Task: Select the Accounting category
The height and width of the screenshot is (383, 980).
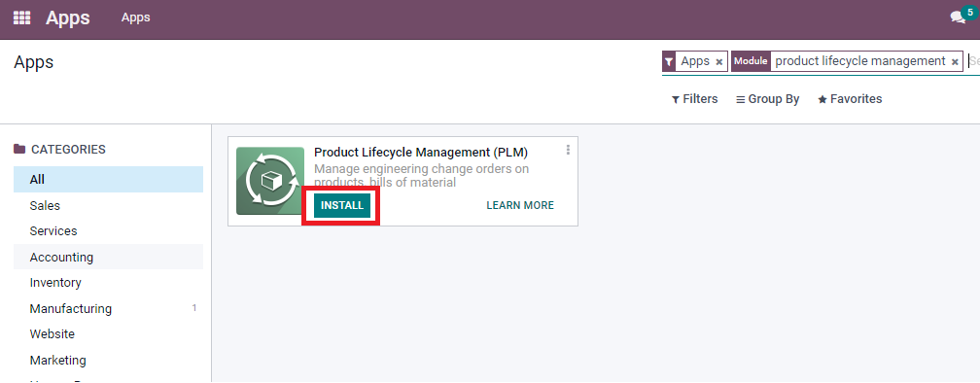Action: [108, 257]
